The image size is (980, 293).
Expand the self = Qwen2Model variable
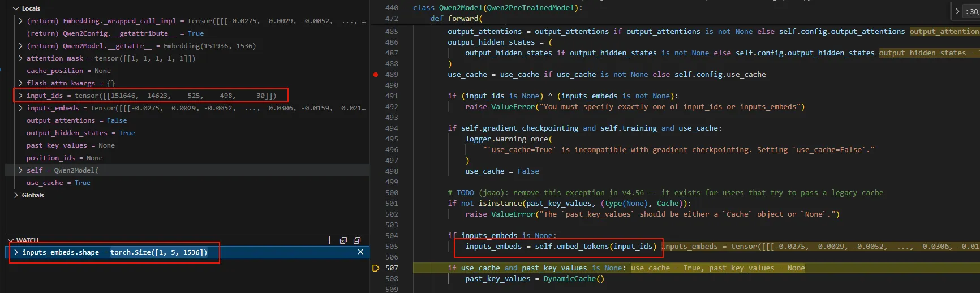21,170
